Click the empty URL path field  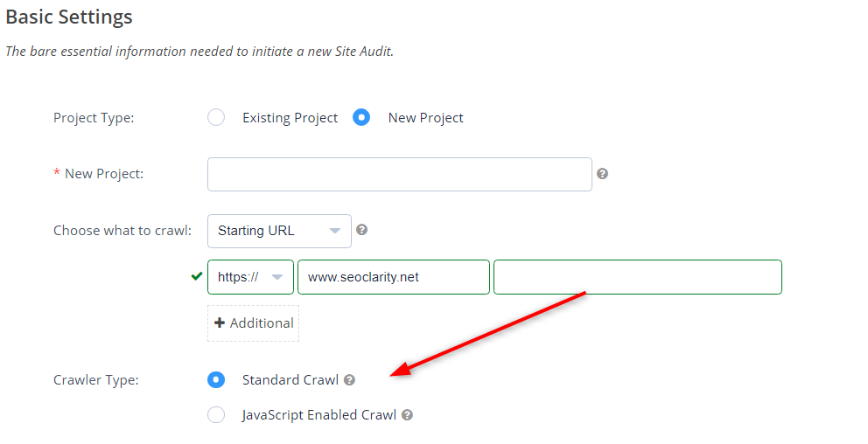click(638, 277)
